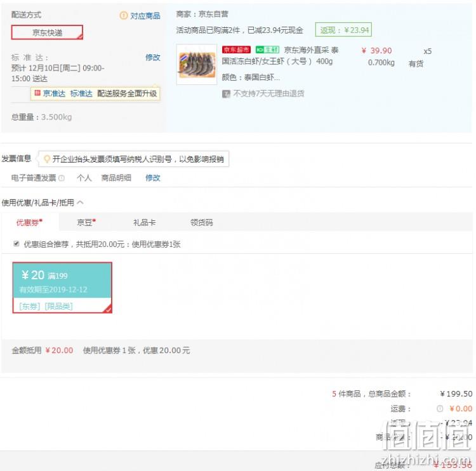The image size is (476, 471).
Task: Click the red 京东超市 badge
Action: click(x=236, y=50)
